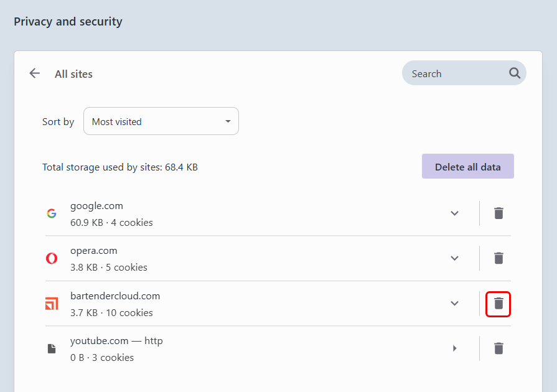Click the Google favicon icon
The width and height of the screenshot is (557, 392).
coord(52,213)
